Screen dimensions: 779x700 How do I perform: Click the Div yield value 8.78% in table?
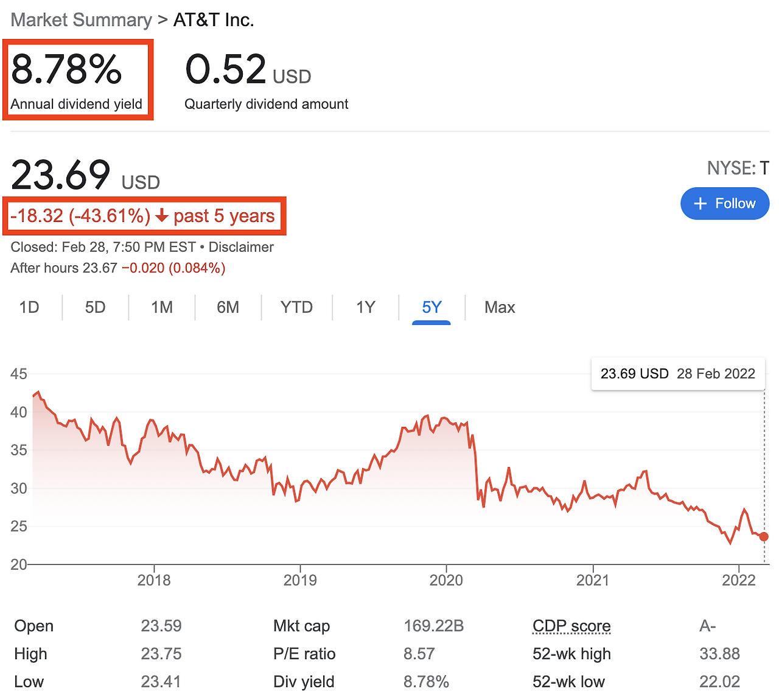426,682
